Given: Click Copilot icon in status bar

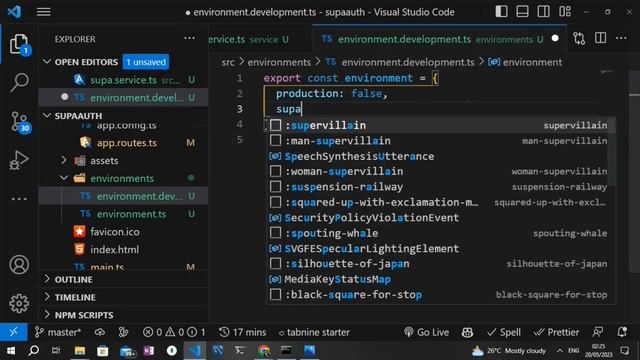Looking at the screenshot, I should [467, 332].
